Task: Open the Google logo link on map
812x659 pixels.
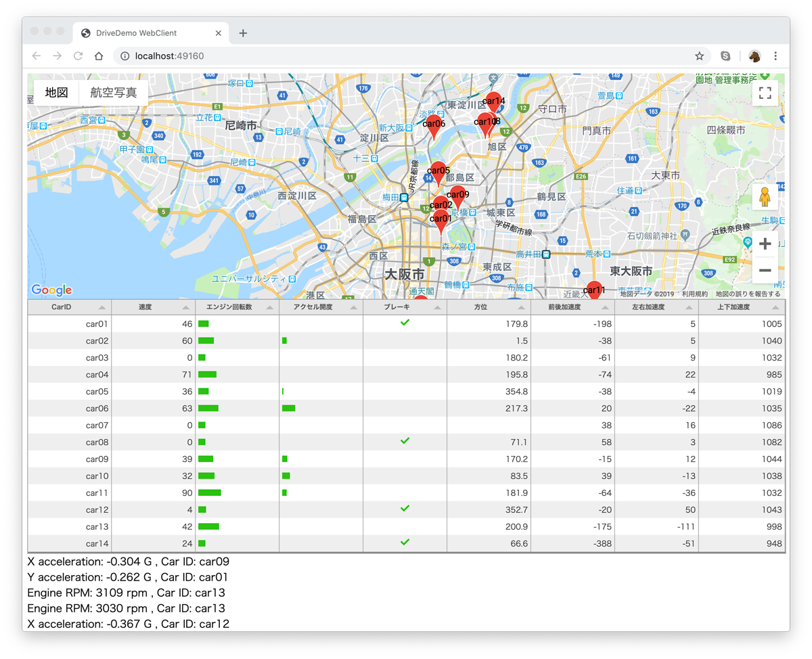Action: [x=52, y=290]
